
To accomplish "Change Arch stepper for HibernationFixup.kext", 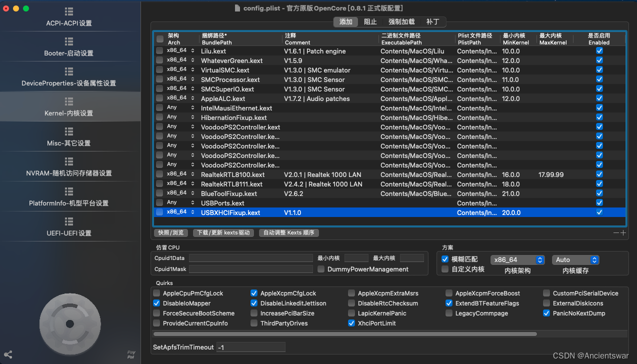I will point(192,117).
